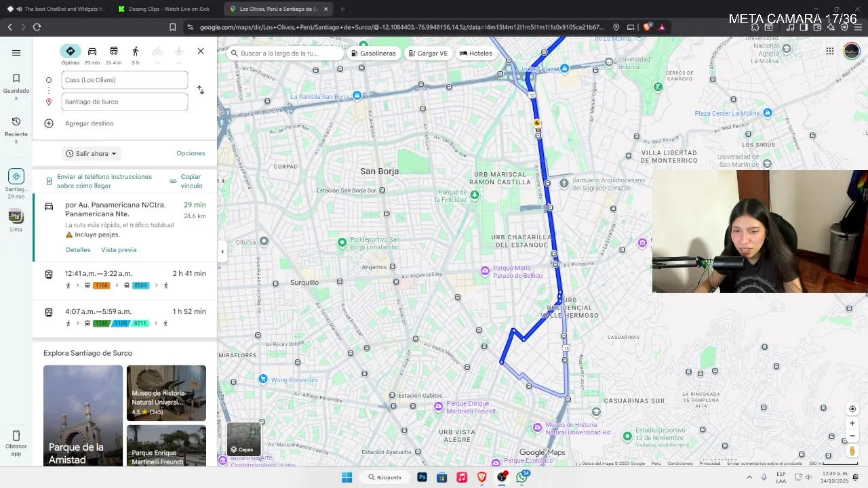The height and width of the screenshot is (488, 868).
Task: Bookmark this page in the address bar
Action: [x=172, y=27]
